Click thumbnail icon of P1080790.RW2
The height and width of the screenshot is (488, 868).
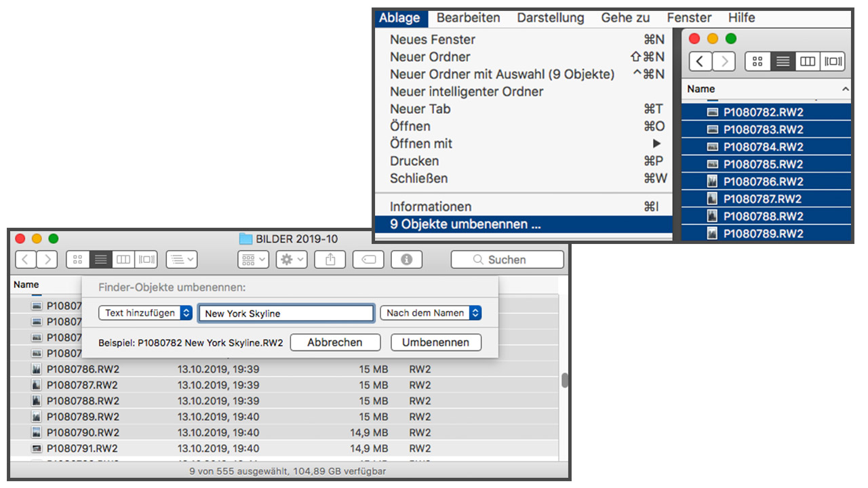[x=37, y=432]
